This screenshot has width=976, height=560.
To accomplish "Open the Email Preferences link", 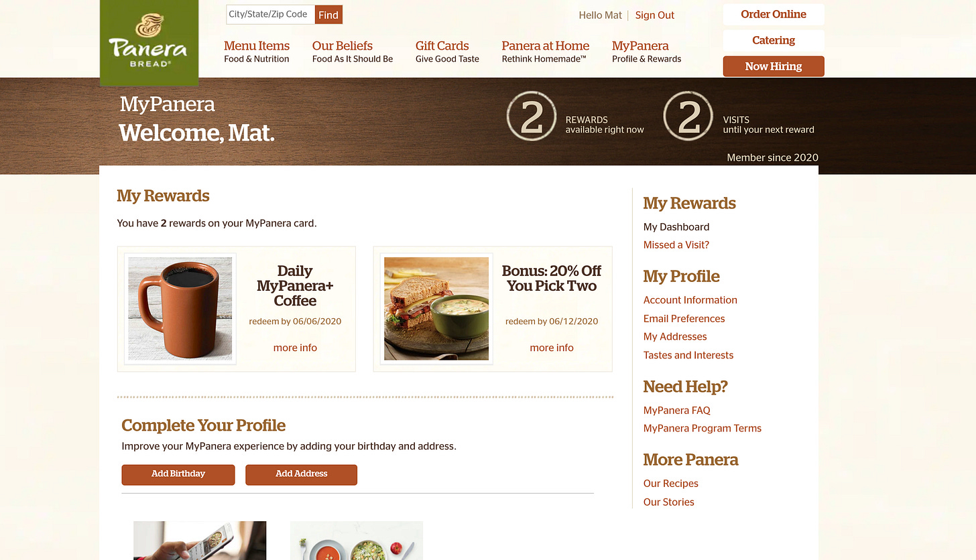I will tap(684, 319).
